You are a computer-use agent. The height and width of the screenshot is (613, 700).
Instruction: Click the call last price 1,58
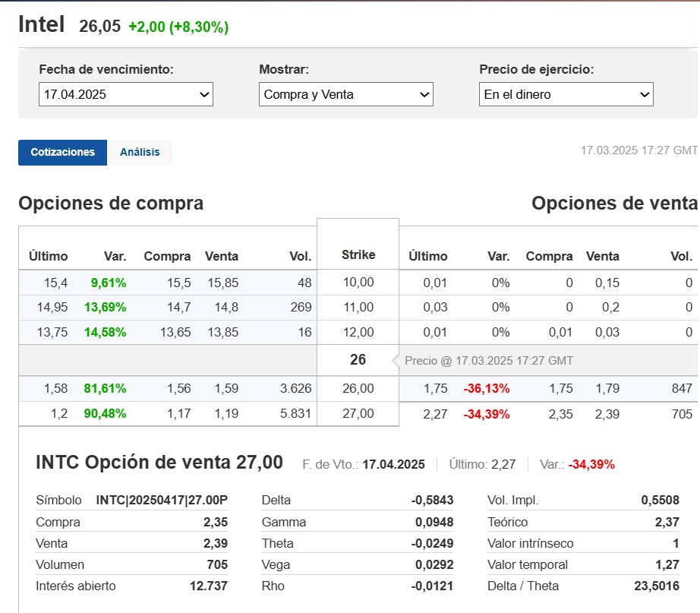click(56, 389)
